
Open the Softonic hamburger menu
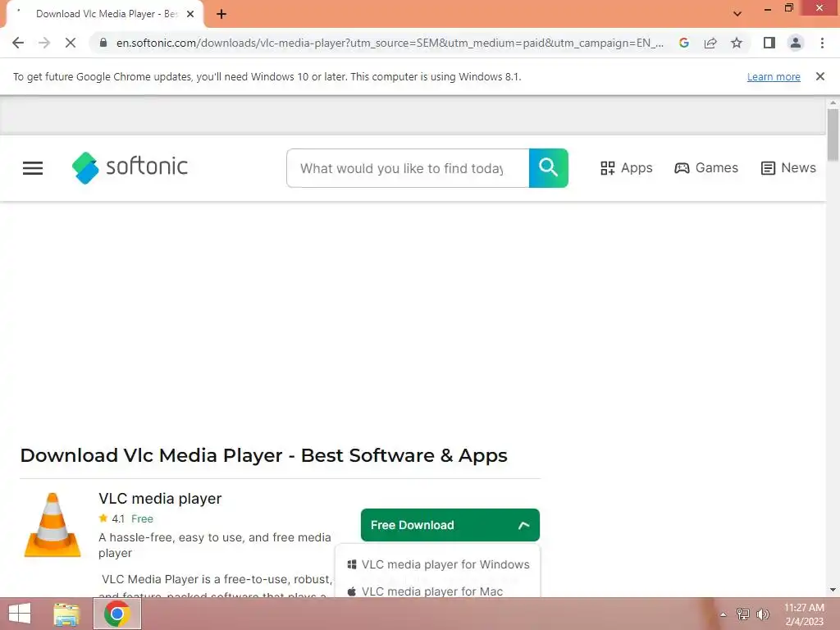click(x=33, y=168)
